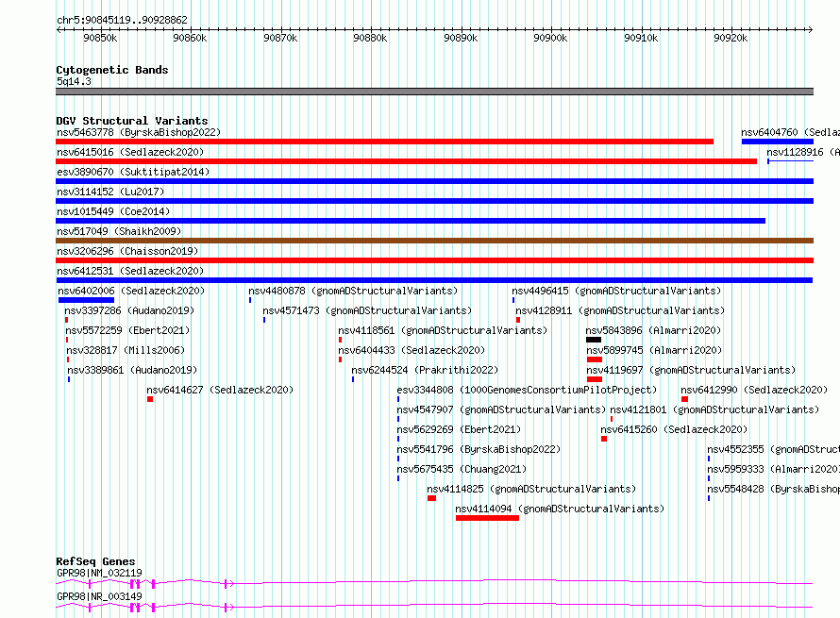
Task: Click nsv5629269 (Ebert2021) label
Action: (x=459, y=429)
